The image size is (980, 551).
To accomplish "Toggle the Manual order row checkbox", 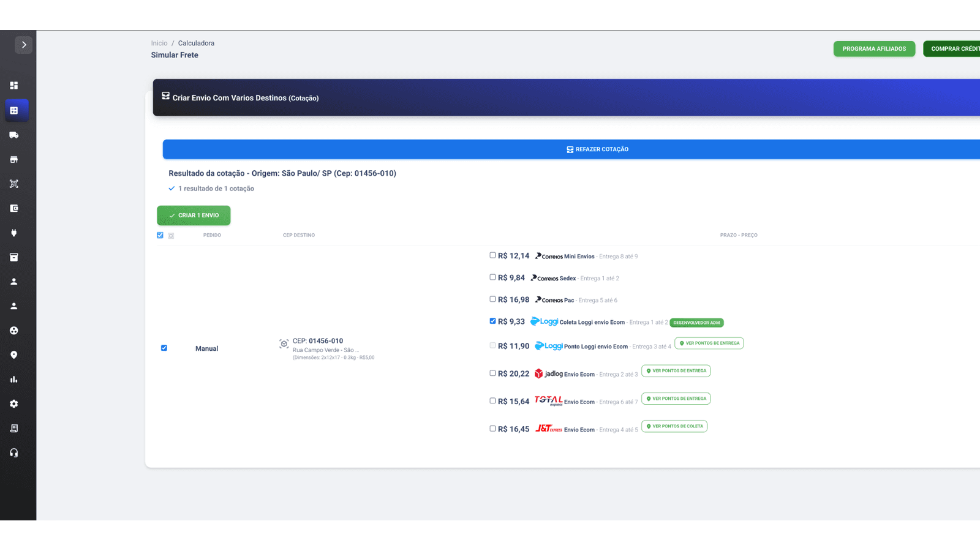I will (164, 348).
